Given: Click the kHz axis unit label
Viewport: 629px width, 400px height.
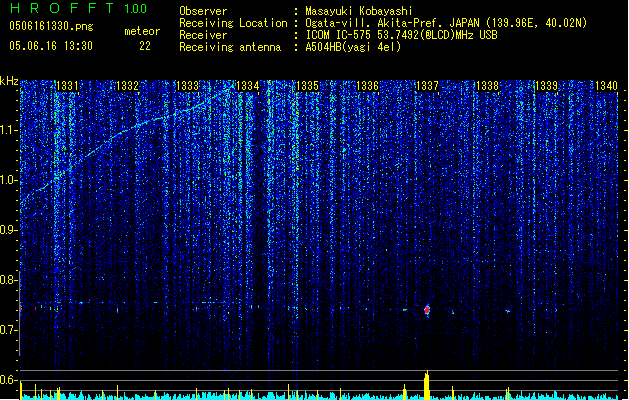Looking at the screenshot, I should click(x=9, y=81).
